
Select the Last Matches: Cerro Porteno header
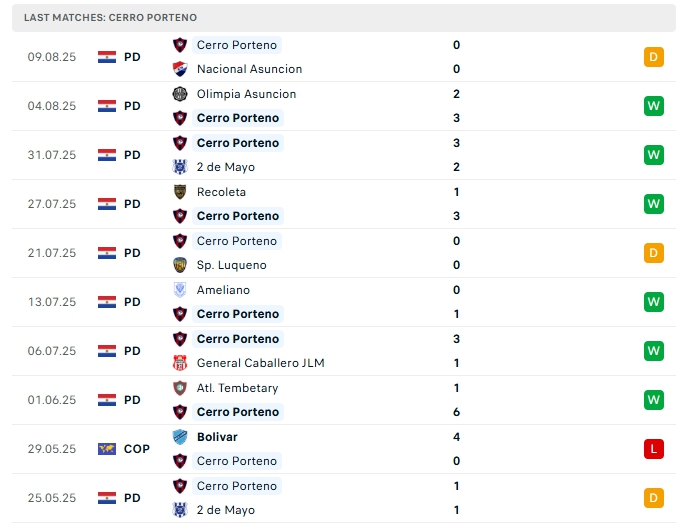(110, 18)
